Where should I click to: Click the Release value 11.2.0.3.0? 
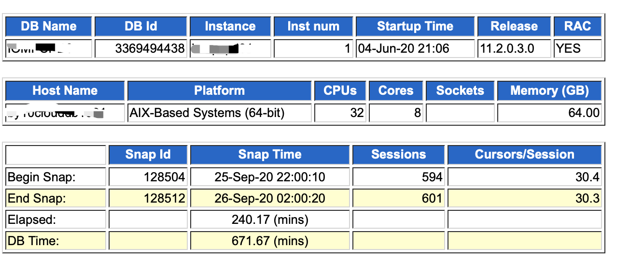pyautogui.click(x=506, y=49)
